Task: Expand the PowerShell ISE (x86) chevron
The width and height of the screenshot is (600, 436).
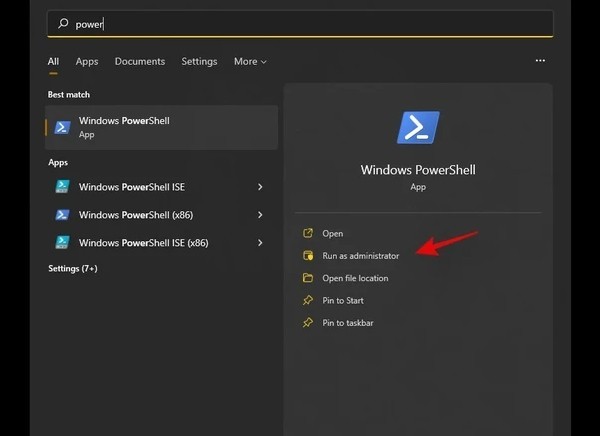Action: pos(260,243)
